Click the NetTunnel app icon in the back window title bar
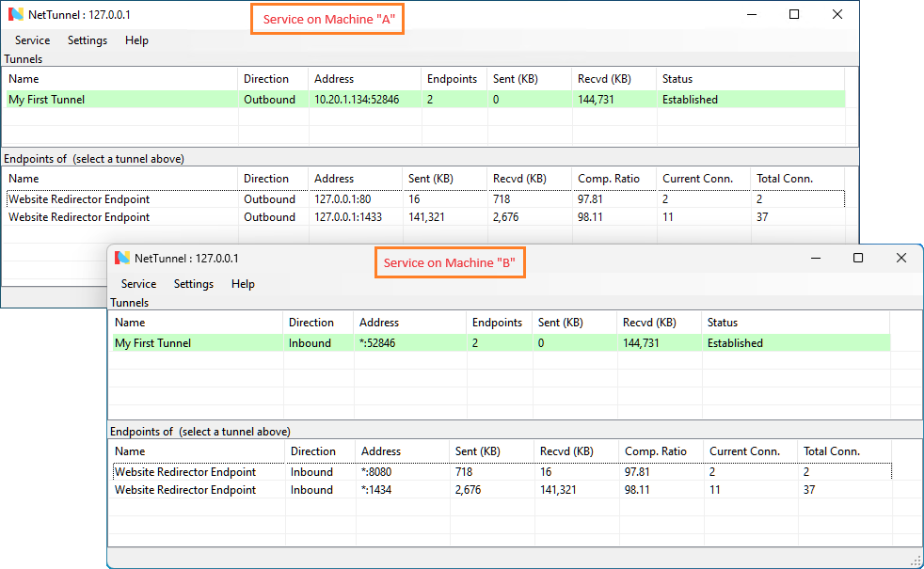The height and width of the screenshot is (569, 924). (x=16, y=15)
